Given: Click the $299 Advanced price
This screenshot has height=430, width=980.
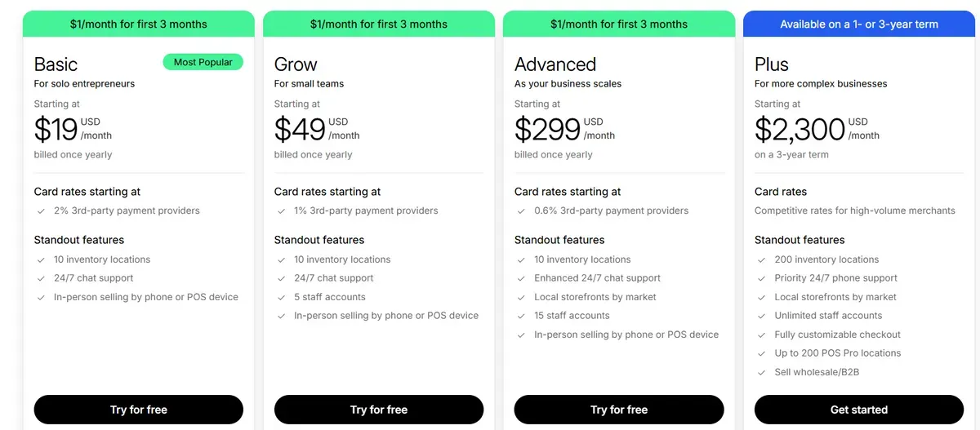Looking at the screenshot, I should click(x=546, y=129).
